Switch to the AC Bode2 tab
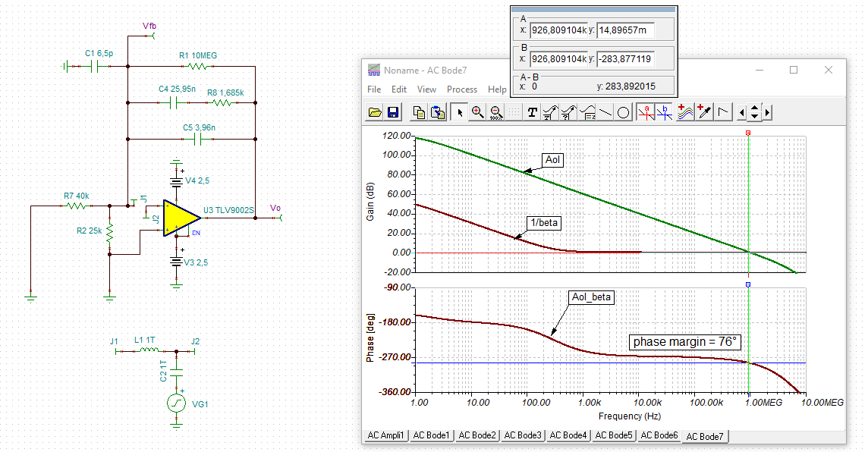This screenshot has width=868, height=452. coord(476,435)
